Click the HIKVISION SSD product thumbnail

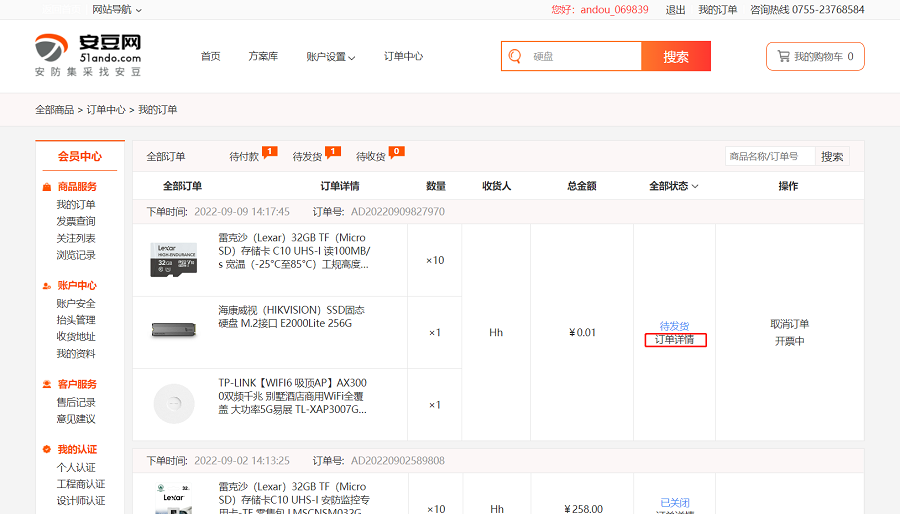[174, 330]
